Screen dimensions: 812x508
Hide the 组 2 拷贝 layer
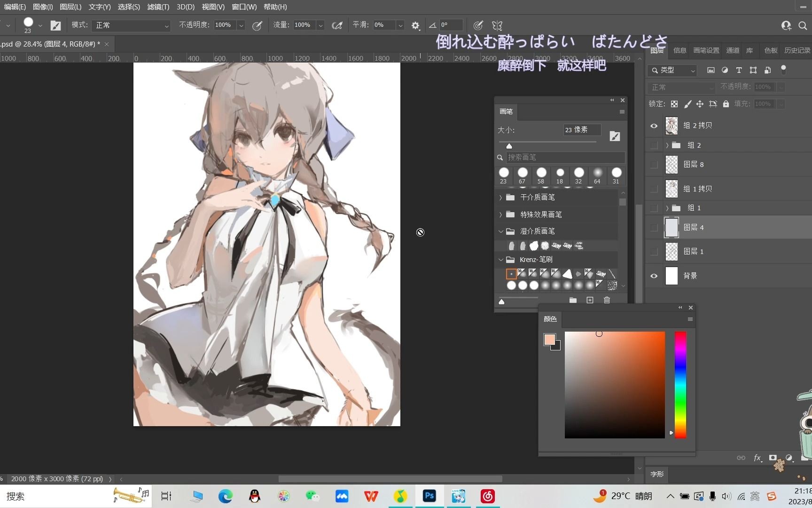click(x=654, y=126)
